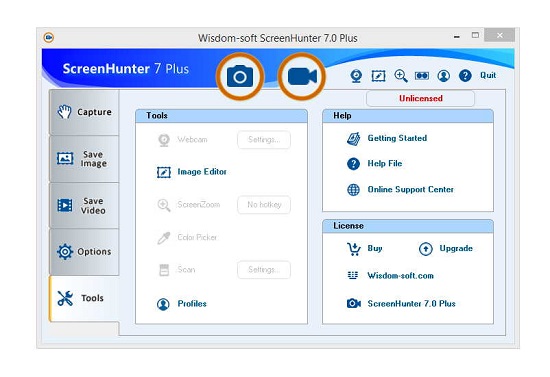Image resolution: width=550 pixels, height=377 pixels.
Task: Open profiles via top toolbar user icon
Action: (444, 76)
